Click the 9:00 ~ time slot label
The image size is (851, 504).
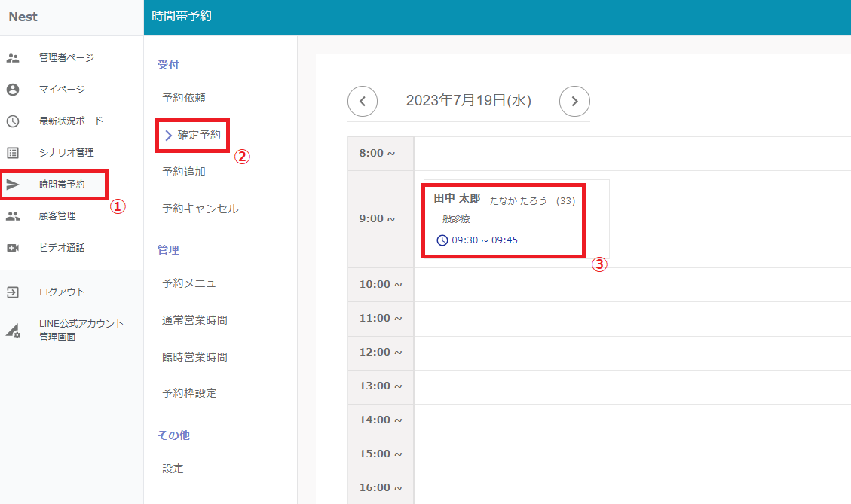point(377,218)
